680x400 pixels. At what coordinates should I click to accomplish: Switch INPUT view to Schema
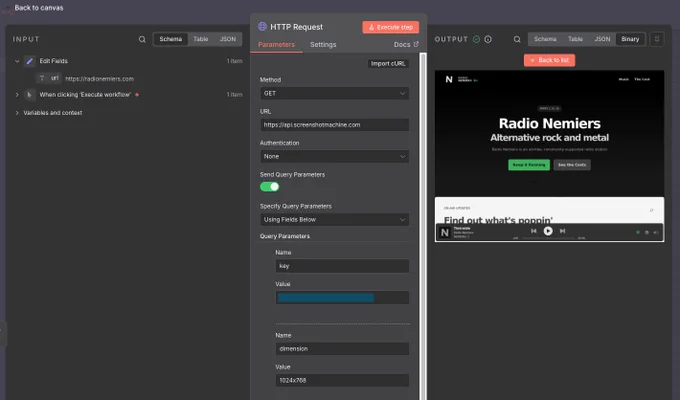coord(170,39)
